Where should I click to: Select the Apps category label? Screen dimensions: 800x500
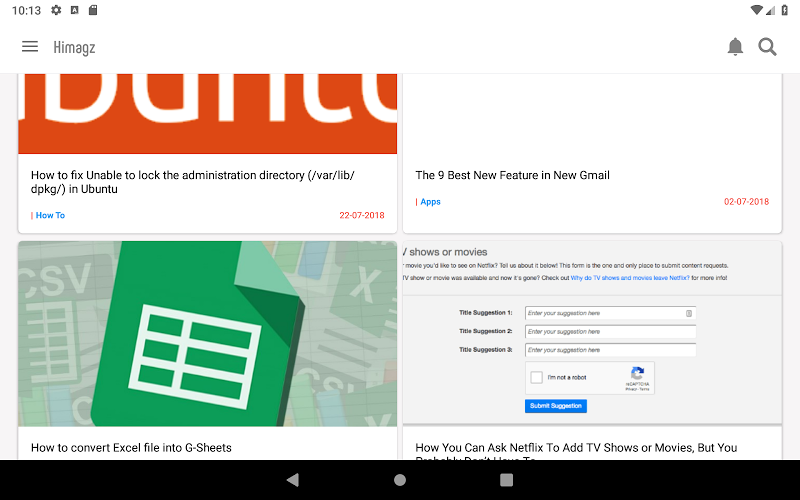click(430, 202)
